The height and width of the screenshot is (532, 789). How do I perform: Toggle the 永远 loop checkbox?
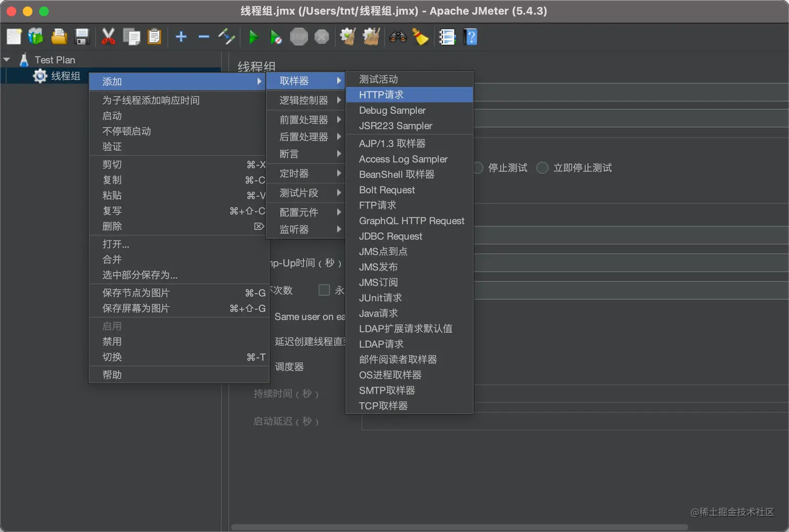[324, 290]
